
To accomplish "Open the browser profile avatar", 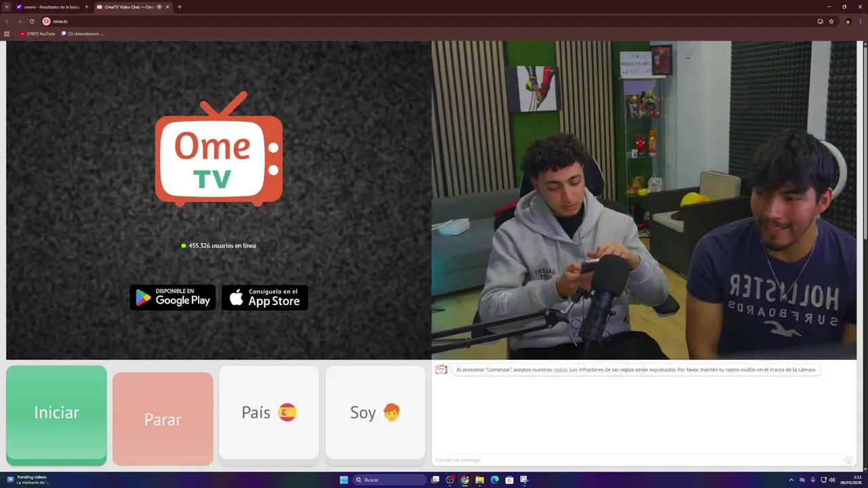I will pyautogui.click(x=848, y=21).
